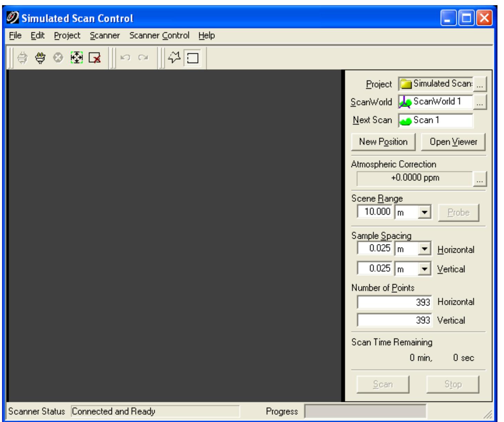Screen dimensions: 504x422
Task: Click the clear selection red X icon
Action: pyautogui.click(x=95, y=58)
